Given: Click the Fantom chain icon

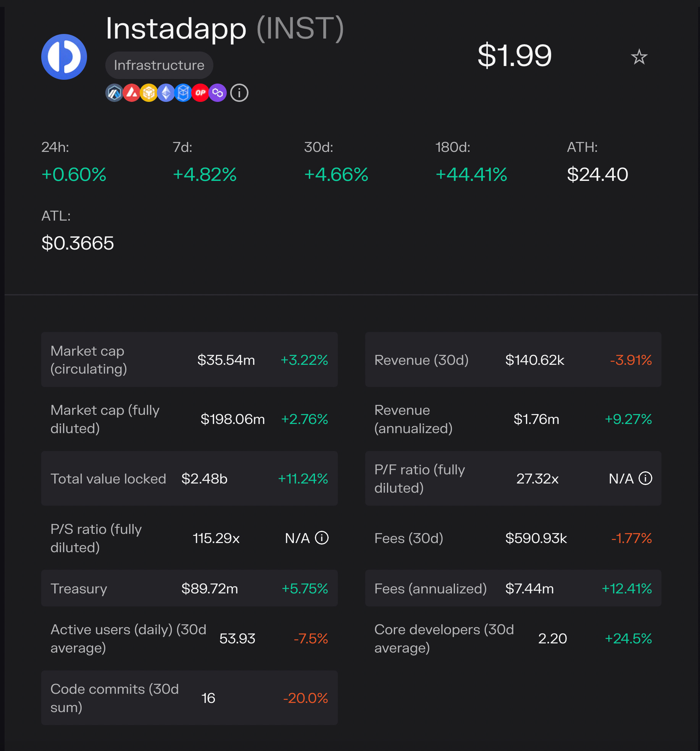Looking at the screenshot, I should point(183,93).
